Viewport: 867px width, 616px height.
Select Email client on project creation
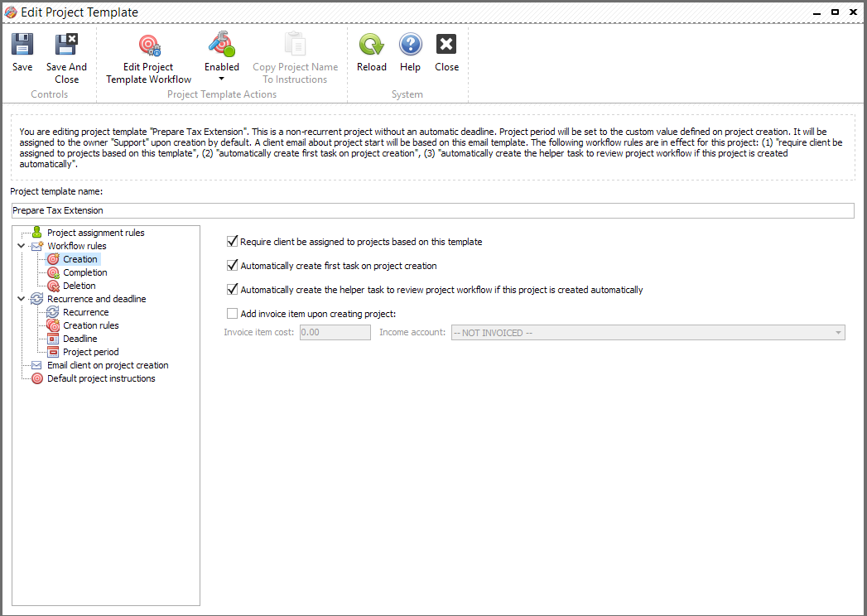pyautogui.click(x=108, y=365)
